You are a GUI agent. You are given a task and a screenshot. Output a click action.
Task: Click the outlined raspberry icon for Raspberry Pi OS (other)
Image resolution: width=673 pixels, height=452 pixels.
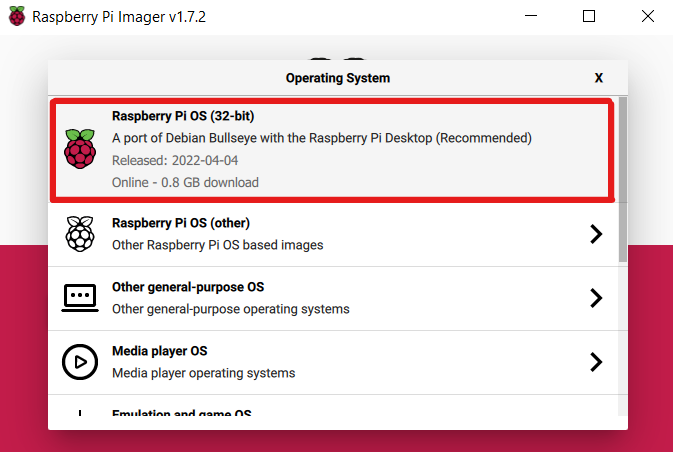[80, 234]
